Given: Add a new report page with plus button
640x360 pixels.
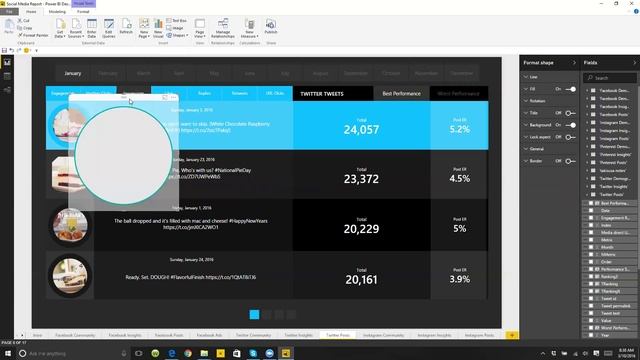Looking at the screenshot, I should pyautogui.click(x=511, y=335).
